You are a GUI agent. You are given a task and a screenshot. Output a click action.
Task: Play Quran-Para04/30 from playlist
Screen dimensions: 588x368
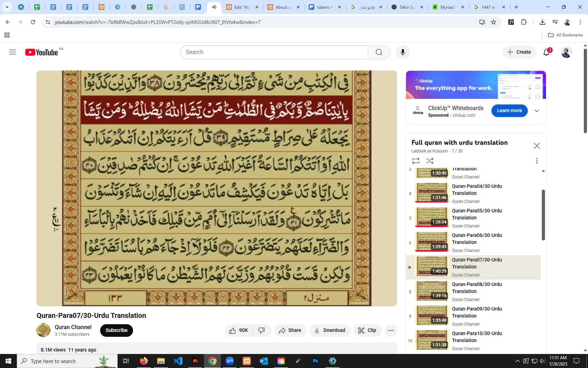pyautogui.click(x=473, y=193)
